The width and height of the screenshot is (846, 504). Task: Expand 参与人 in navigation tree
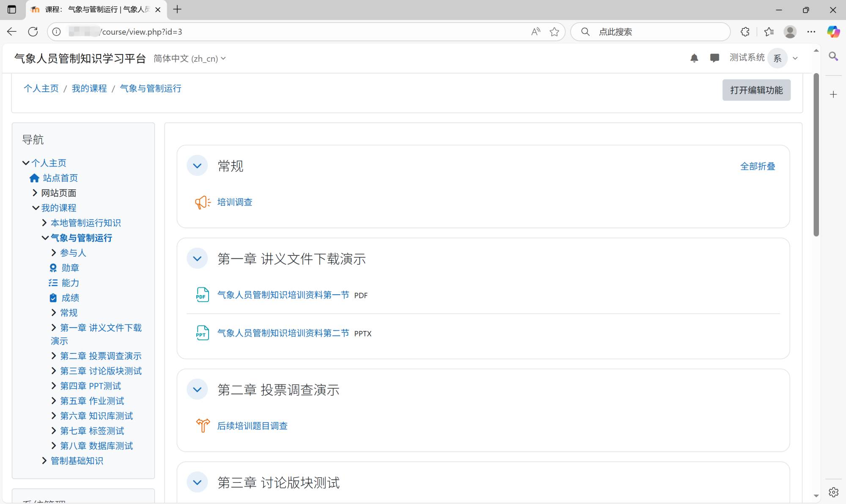(x=54, y=253)
